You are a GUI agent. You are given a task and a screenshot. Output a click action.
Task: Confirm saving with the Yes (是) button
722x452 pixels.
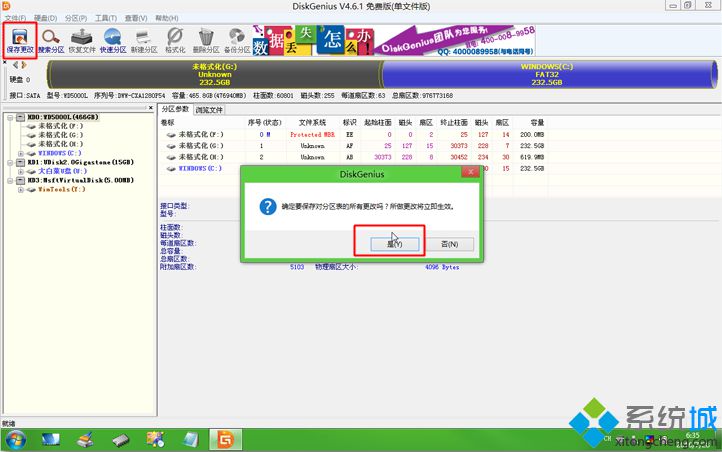(395, 244)
